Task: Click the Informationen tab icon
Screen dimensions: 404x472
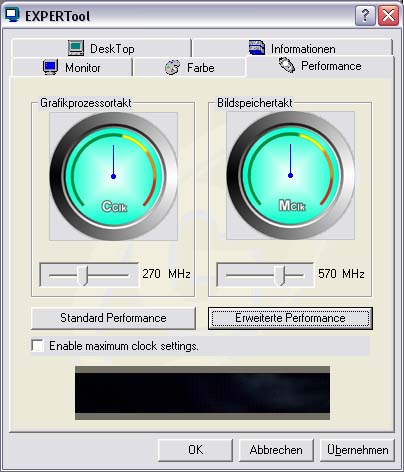Action: [x=257, y=48]
